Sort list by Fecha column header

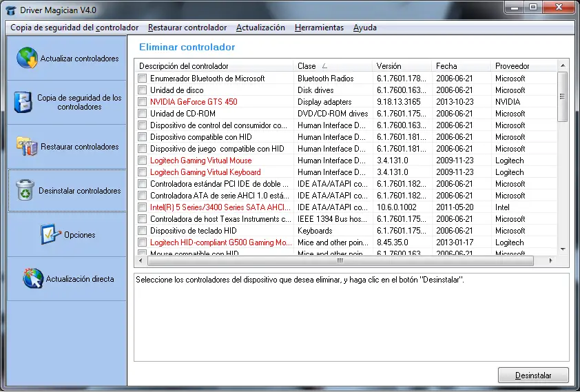(462, 66)
